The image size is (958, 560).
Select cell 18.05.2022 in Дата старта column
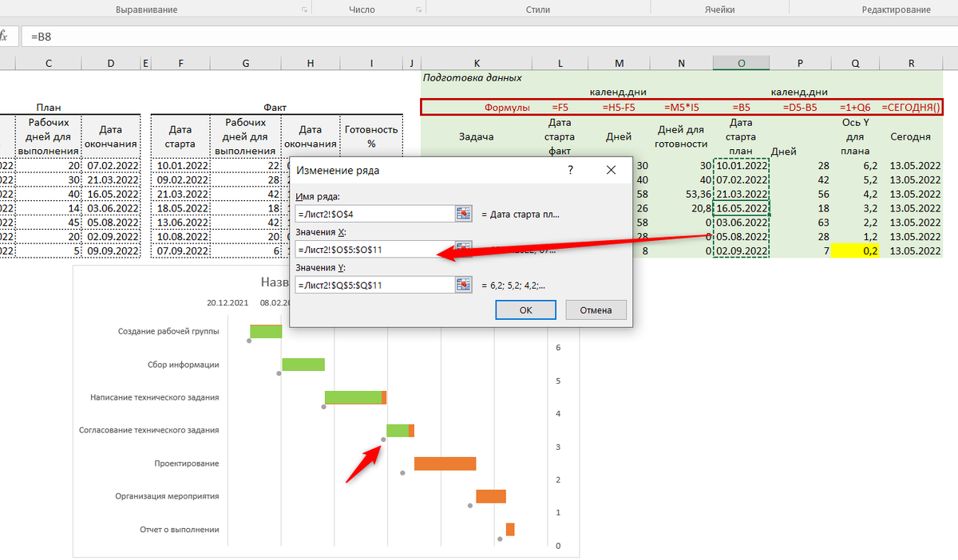click(x=180, y=207)
